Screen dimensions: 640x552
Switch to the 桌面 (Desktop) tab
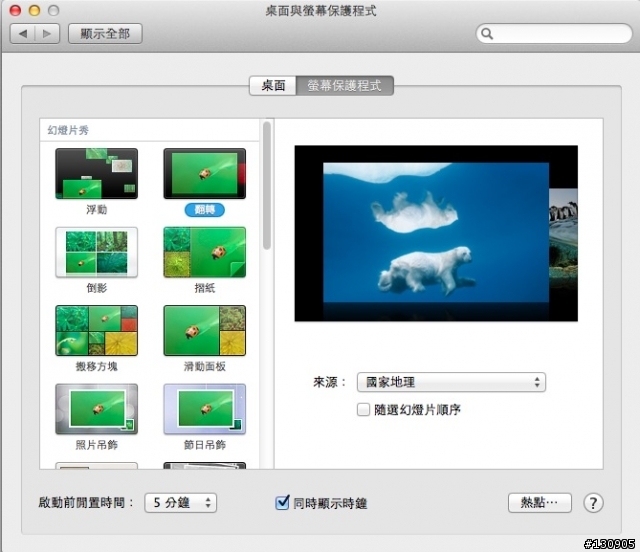tap(273, 85)
